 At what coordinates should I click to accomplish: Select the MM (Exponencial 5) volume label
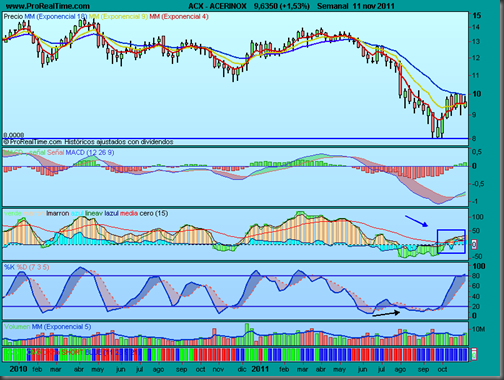coord(61,327)
